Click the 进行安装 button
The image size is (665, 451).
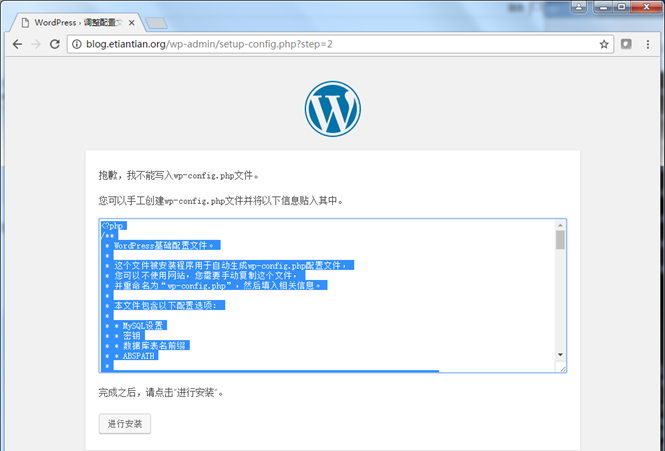pyautogui.click(x=125, y=424)
